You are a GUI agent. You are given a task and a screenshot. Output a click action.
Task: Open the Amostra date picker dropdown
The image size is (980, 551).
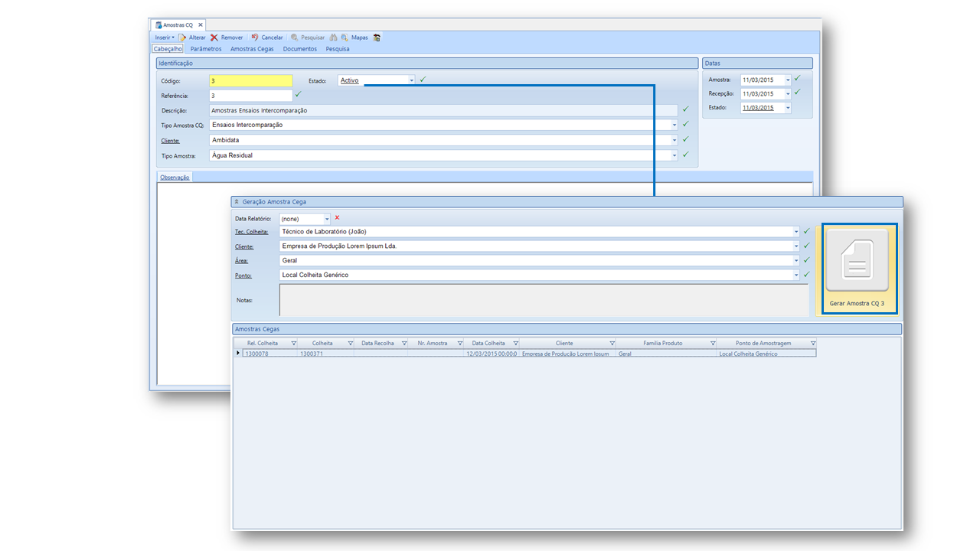click(788, 80)
